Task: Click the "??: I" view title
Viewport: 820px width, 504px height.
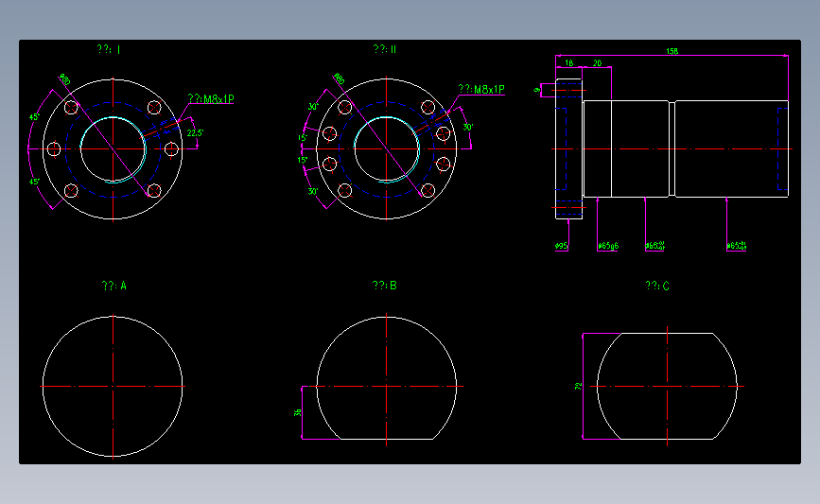Action: (x=109, y=50)
